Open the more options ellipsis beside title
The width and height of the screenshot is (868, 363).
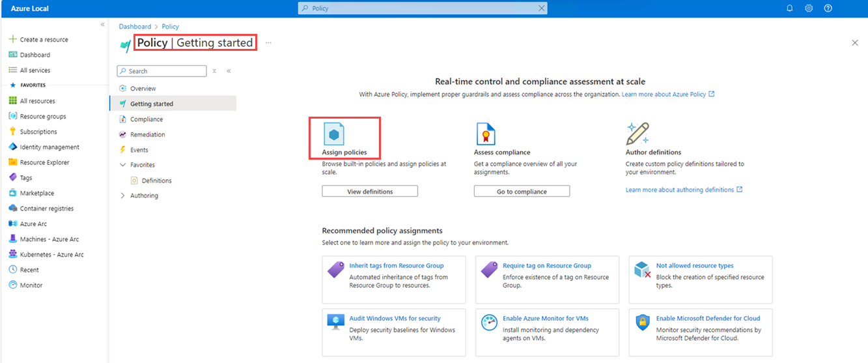coord(268,43)
